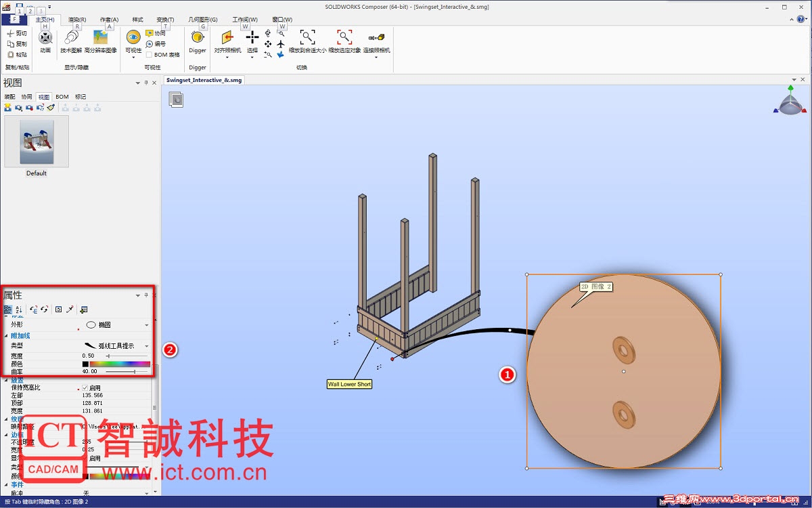The image size is (812, 508).
Task: Expand the 可视性 dropdown arrow
Action: (x=133, y=57)
